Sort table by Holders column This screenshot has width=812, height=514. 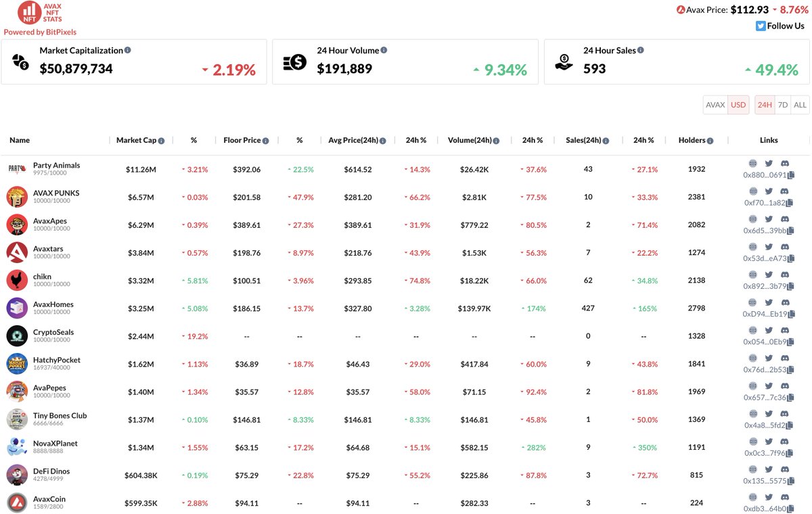point(692,140)
